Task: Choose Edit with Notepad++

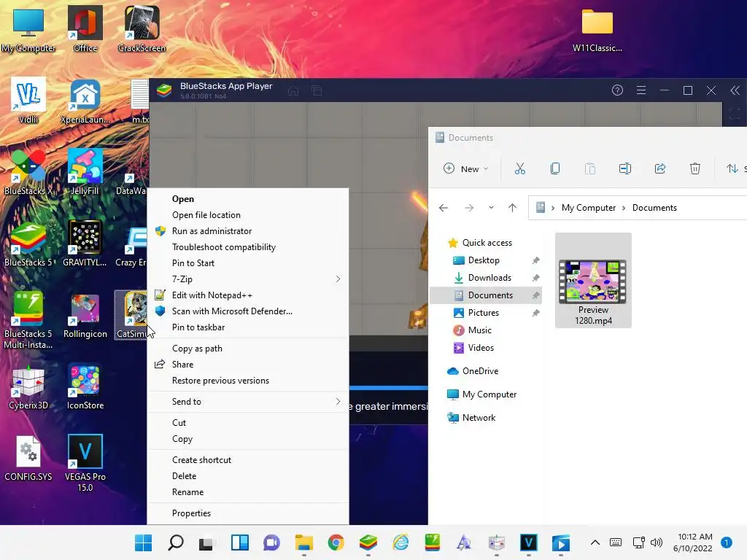Action: (x=248, y=295)
